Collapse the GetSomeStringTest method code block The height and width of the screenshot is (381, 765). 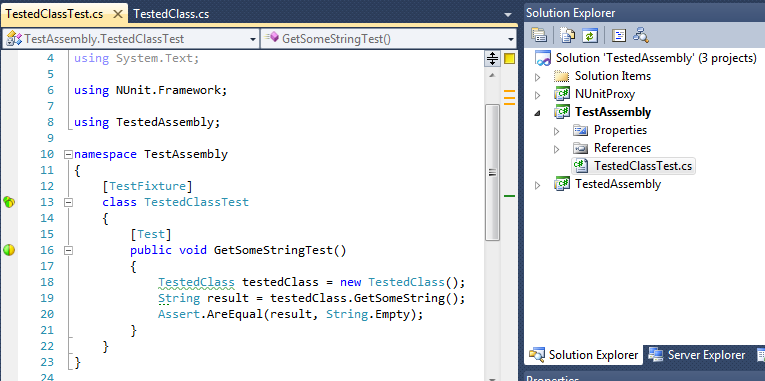click(x=68, y=250)
